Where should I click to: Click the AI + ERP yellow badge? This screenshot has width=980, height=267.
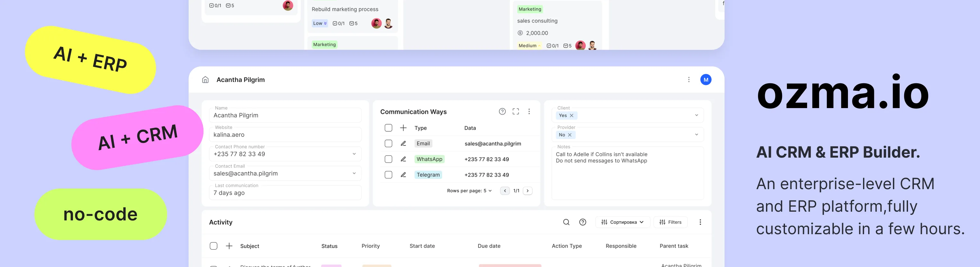click(90, 60)
